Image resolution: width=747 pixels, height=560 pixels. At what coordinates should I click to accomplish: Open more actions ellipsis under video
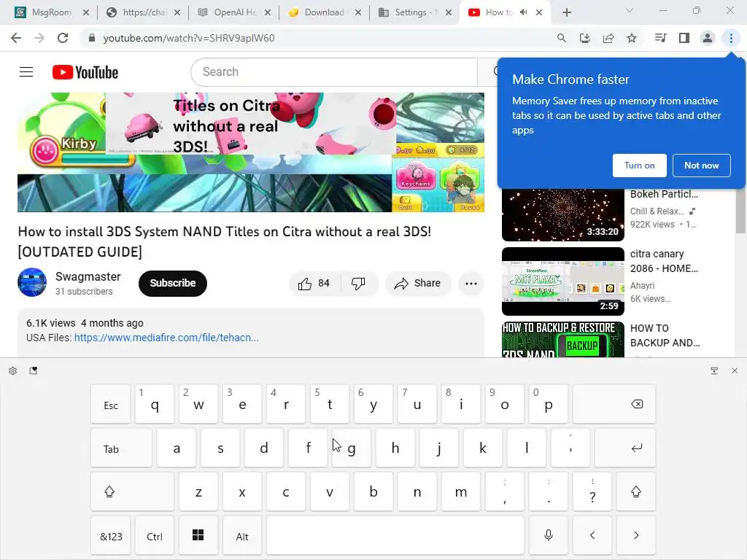click(471, 284)
